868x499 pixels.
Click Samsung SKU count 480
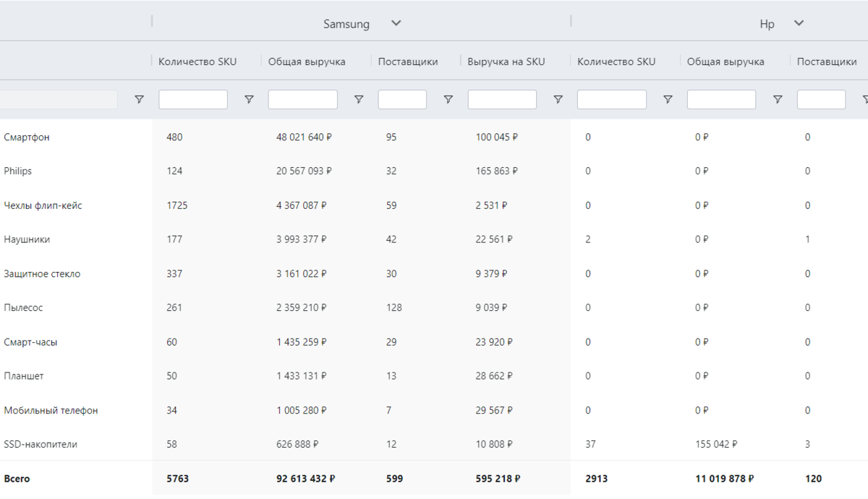tap(174, 137)
